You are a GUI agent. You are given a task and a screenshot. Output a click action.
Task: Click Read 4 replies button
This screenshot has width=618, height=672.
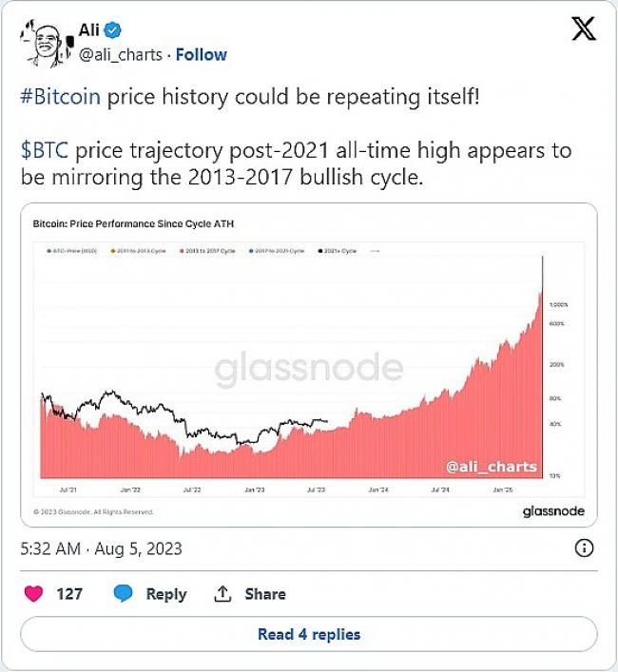(x=309, y=634)
